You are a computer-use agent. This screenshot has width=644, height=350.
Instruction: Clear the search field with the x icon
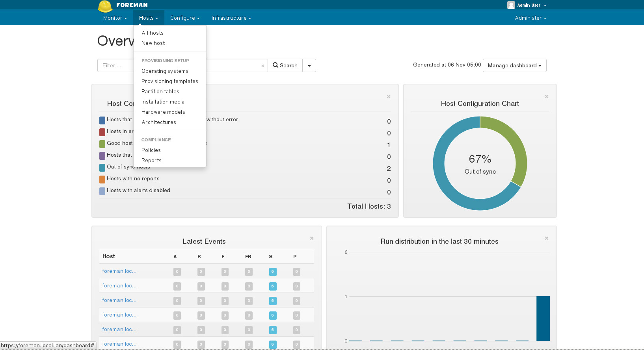click(262, 66)
